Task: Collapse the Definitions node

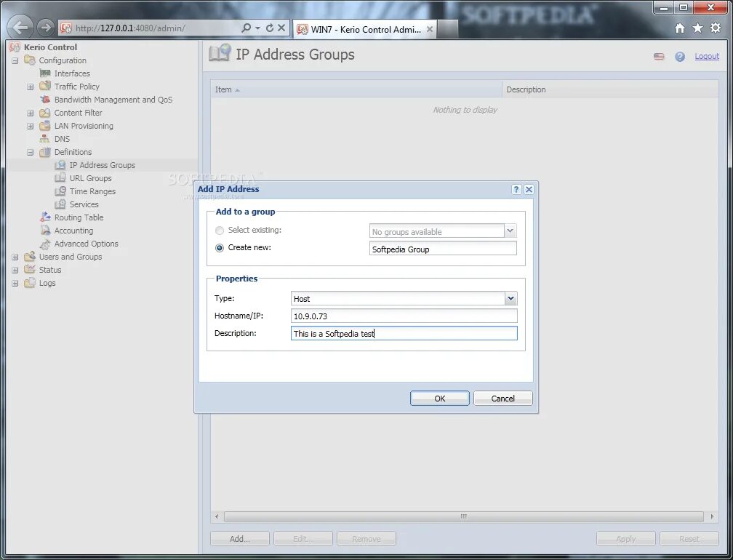Action: point(31,152)
